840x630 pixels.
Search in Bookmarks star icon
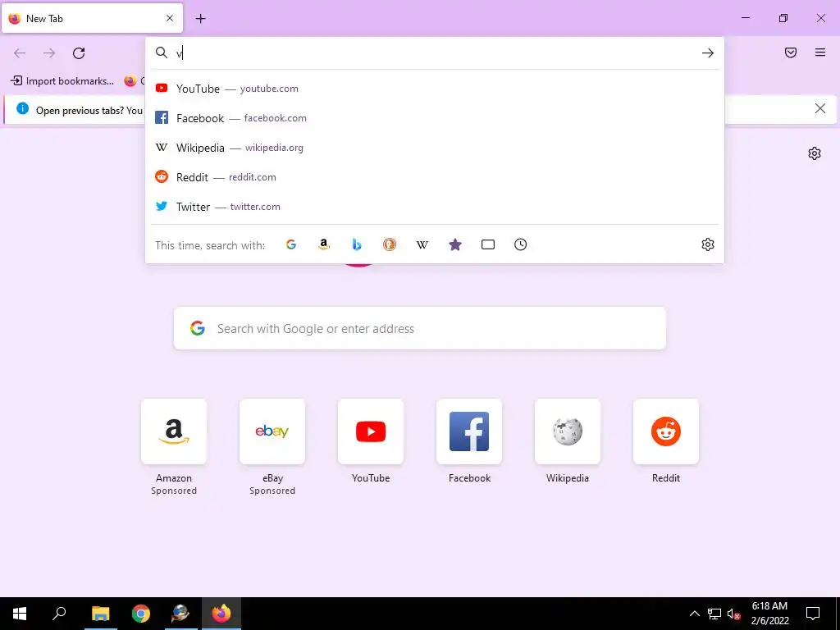click(454, 244)
